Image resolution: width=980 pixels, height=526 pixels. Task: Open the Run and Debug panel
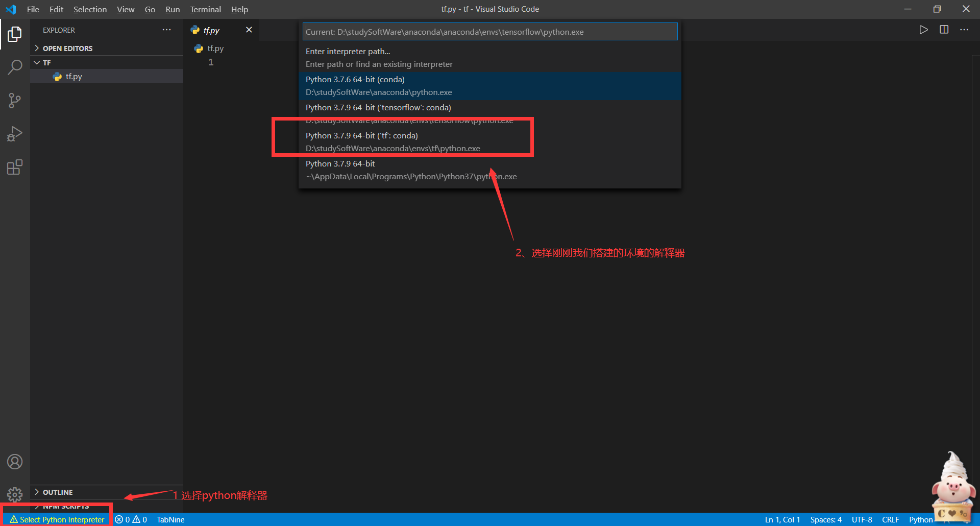click(15, 133)
